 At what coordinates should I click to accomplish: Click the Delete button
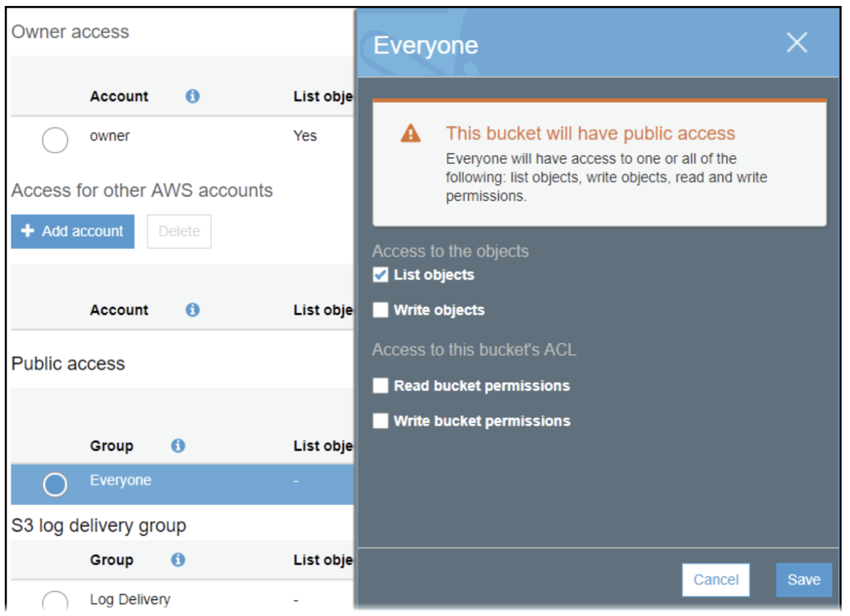point(179,231)
